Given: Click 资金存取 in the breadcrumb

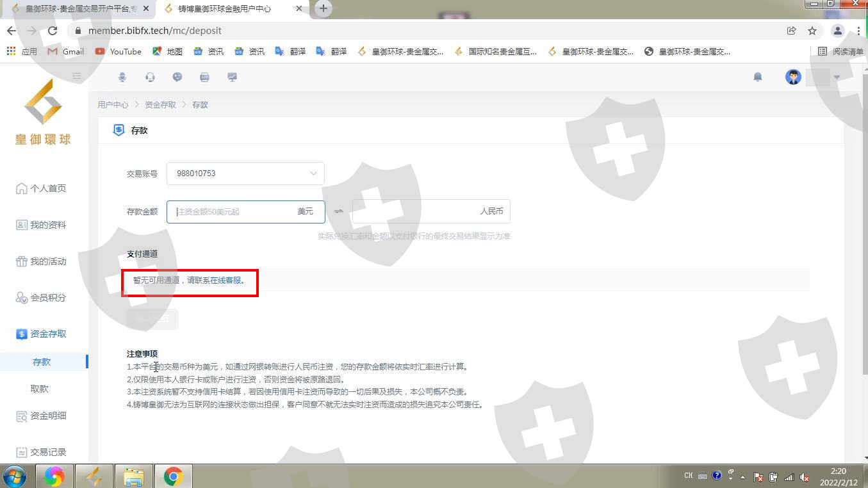Looking at the screenshot, I should [160, 104].
